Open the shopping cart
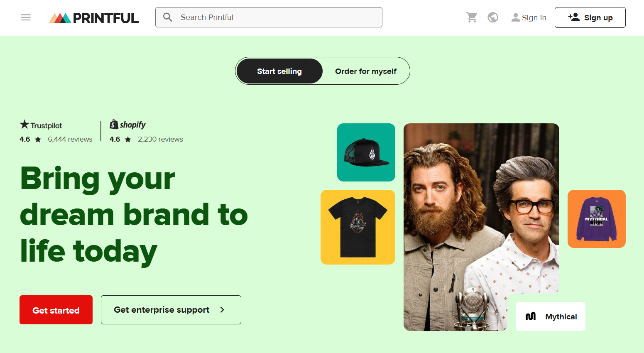644x353 pixels. tap(471, 17)
